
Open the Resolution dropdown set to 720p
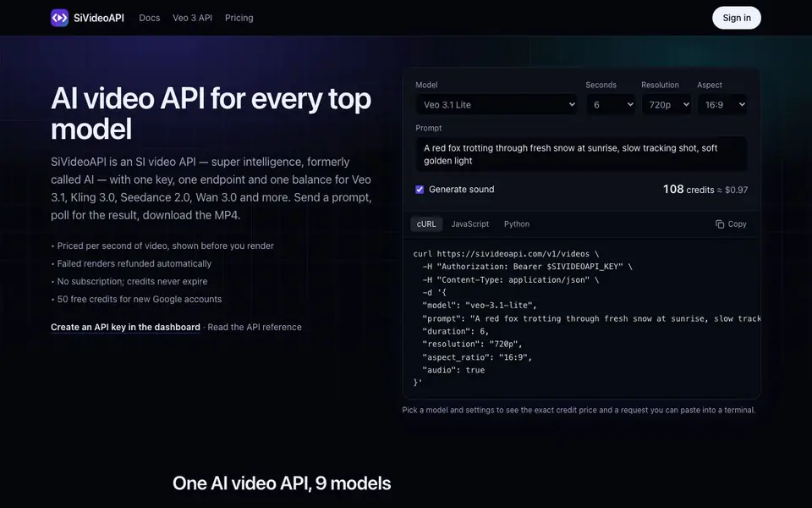point(667,105)
